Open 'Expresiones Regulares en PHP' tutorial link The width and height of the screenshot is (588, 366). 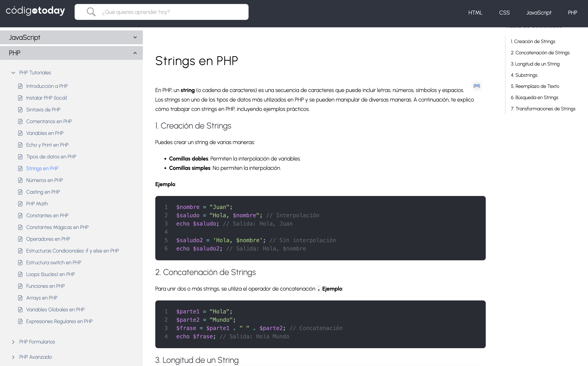pos(59,321)
